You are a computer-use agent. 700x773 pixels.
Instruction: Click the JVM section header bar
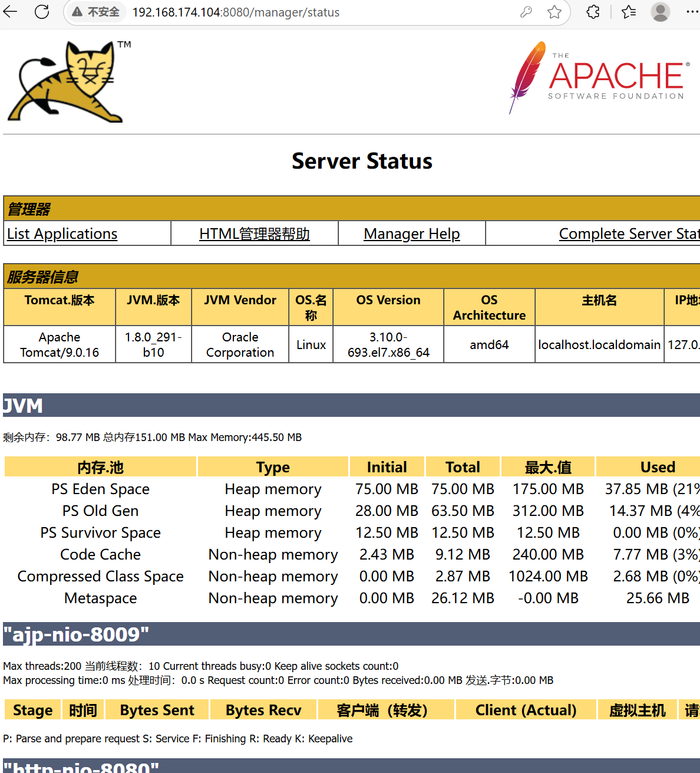[x=351, y=406]
